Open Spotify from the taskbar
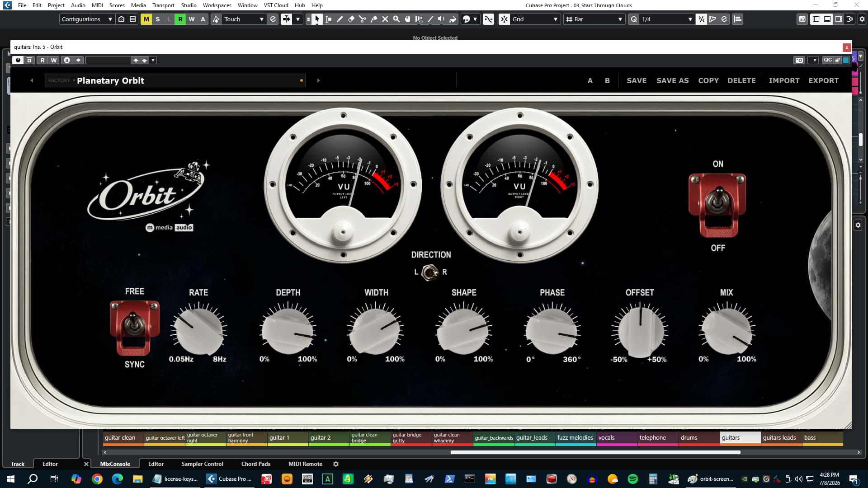Image resolution: width=868 pixels, height=488 pixels. coord(633,479)
